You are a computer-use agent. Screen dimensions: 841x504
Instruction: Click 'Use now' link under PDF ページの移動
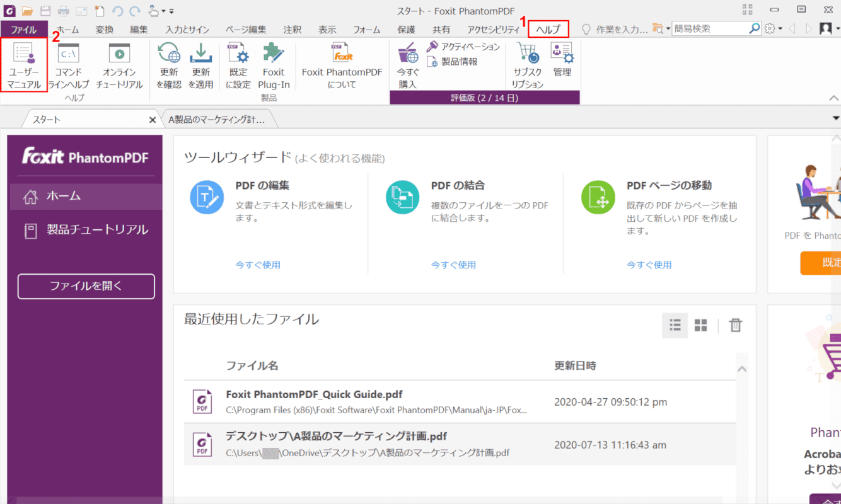coord(649,265)
